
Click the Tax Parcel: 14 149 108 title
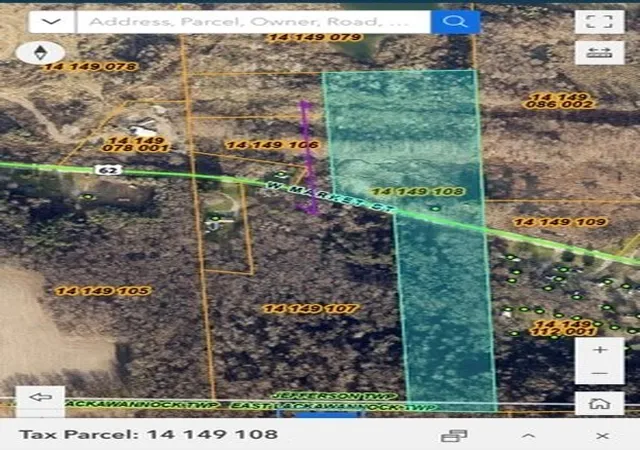tap(149, 434)
